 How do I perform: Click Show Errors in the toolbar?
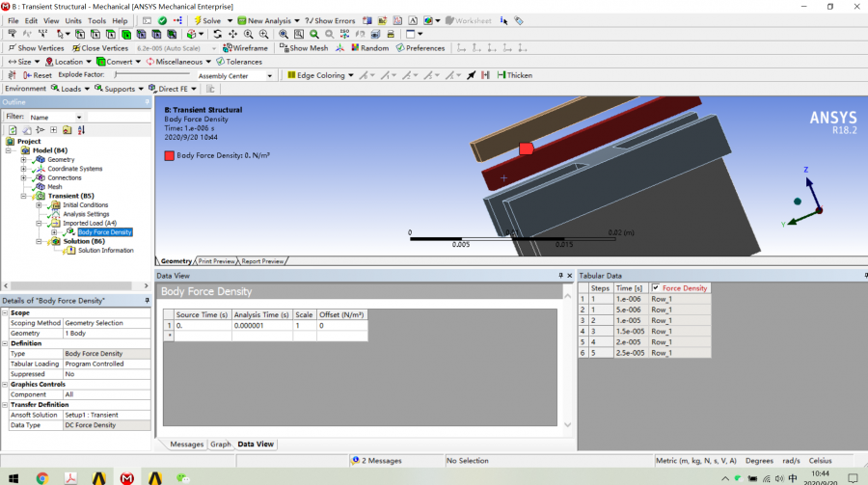[x=330, y=20]
